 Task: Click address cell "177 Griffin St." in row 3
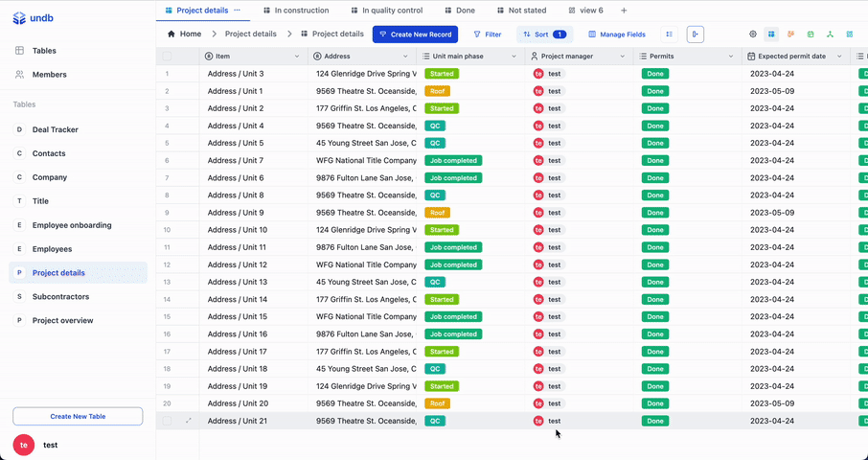[x=362, y=108]
